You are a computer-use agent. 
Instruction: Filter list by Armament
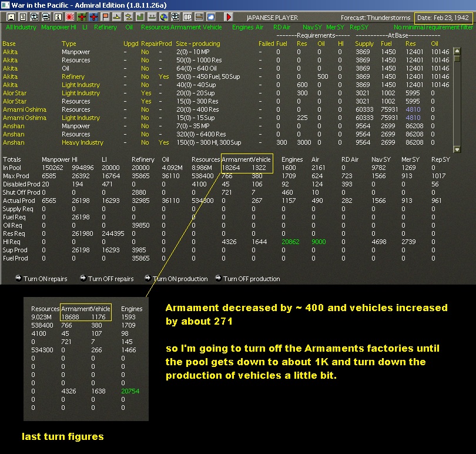(186, 27)
